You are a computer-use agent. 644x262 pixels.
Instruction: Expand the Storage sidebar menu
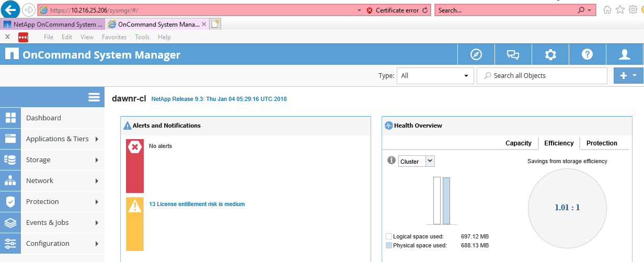(52, 160)
